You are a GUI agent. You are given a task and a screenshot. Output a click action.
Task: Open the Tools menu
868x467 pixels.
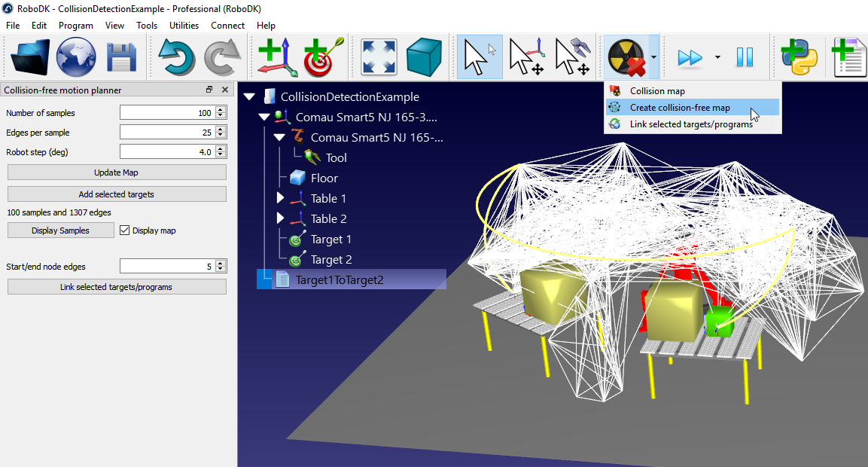point(147,26)
